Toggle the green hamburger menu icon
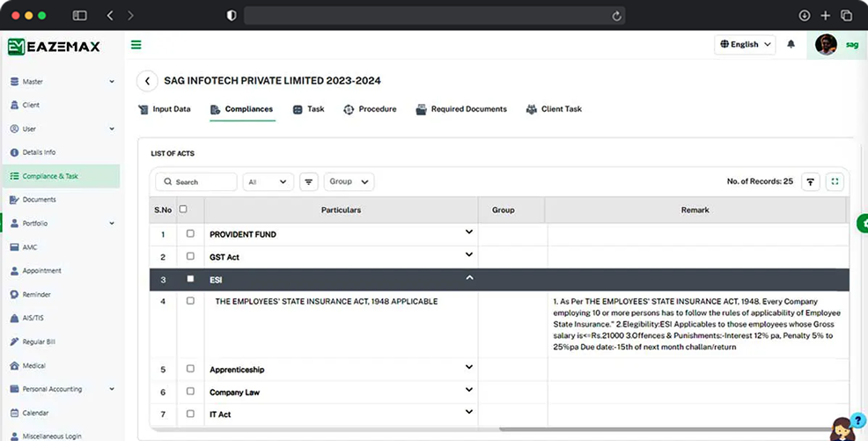Image resolution: width=868 pixels, height=441 pixels. (136, 45)
